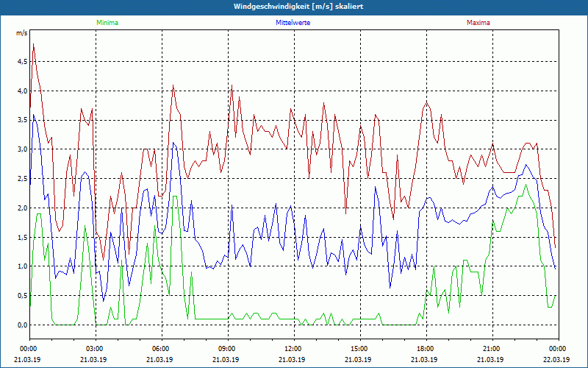Select the red 'Maxima' legend label

pyautogui.click(x=478, y=23)
